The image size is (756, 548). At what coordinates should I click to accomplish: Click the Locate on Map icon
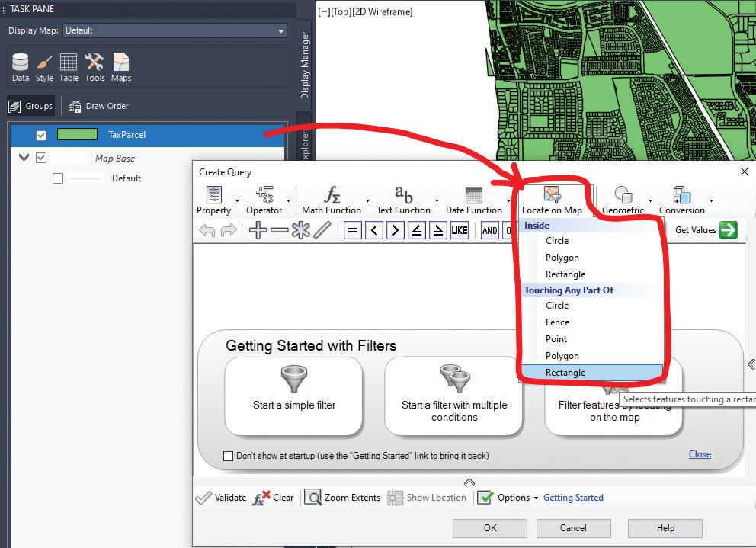(552, 195)
